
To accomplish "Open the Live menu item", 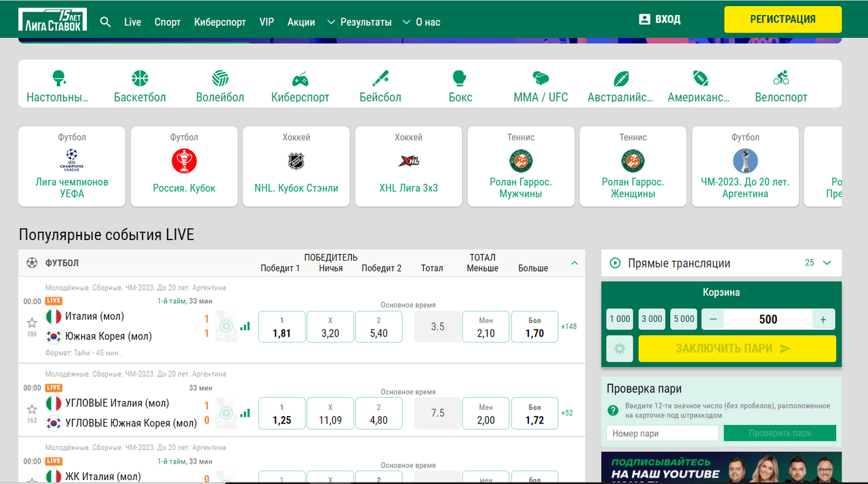I will point(133,22).
